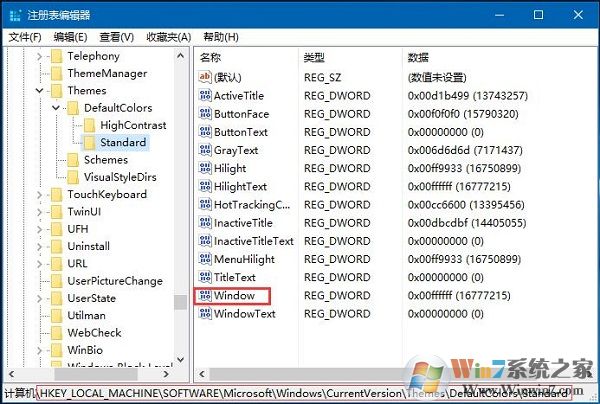The height and width of the screenshot is (404, 600).
Task: Expand the Telephony tree node
Action: coord(39,57)
